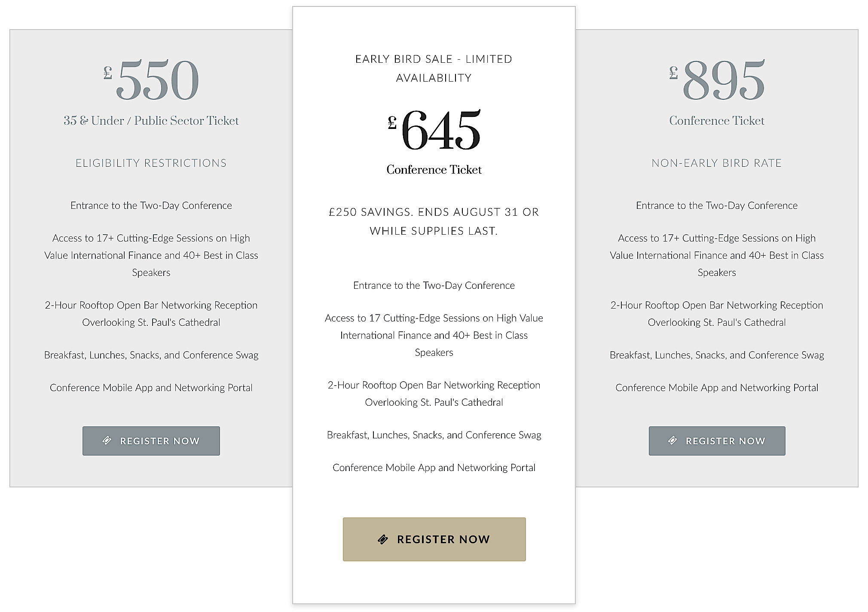Click the £550 price heading
Viewport: 868px width, 612px height.
tap(151, 80)
